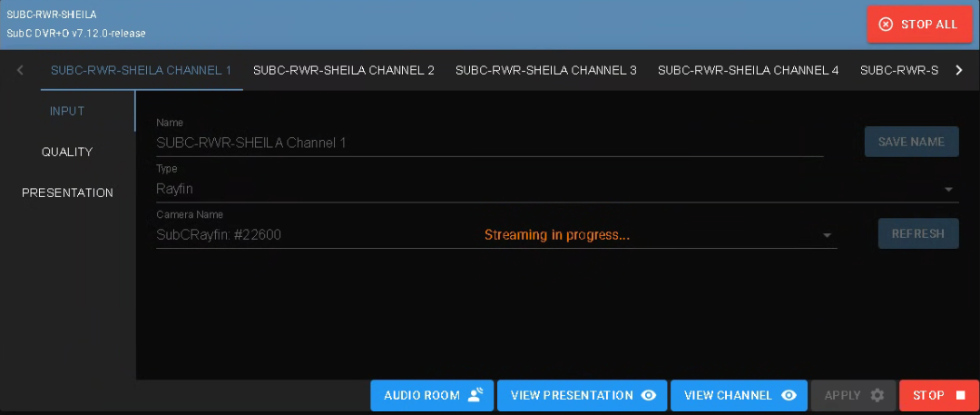
Task: Click the gear icon on Apply
Action: coord(877,395)
